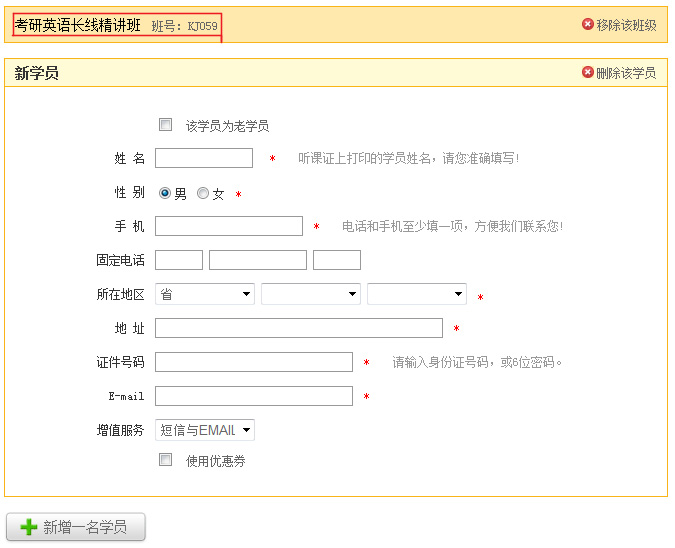This screenshot has height=548, width=675.
Task: Click the first 固定电话 area code box
Action: coord(179,260)
